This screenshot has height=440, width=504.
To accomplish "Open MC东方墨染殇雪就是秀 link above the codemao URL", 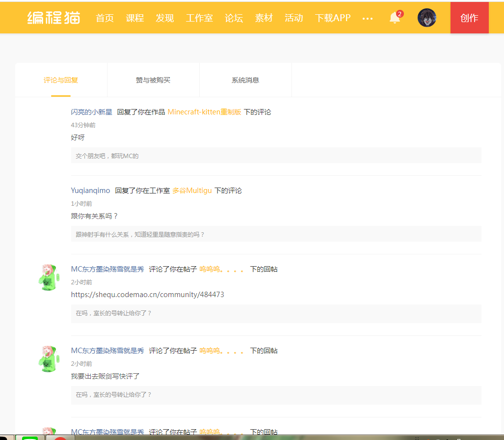I will tap(107, 269).
